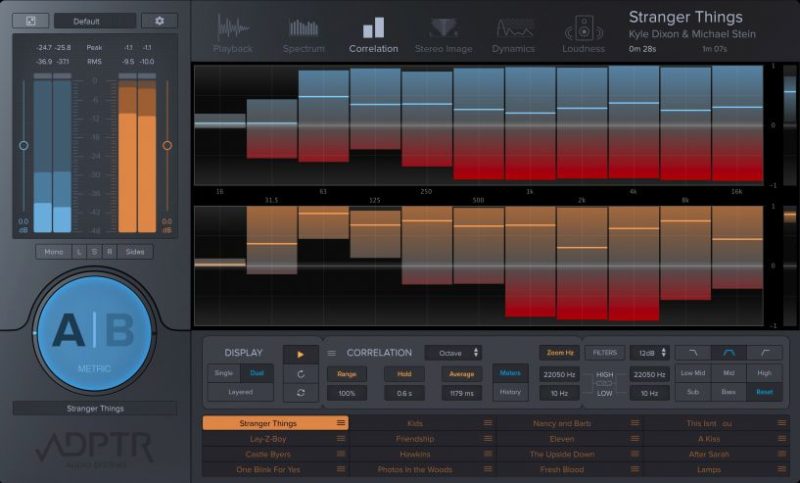Viewport: 800px width, 483px height.
Task: Select Dual display mode
Action: tap(257, 373)
